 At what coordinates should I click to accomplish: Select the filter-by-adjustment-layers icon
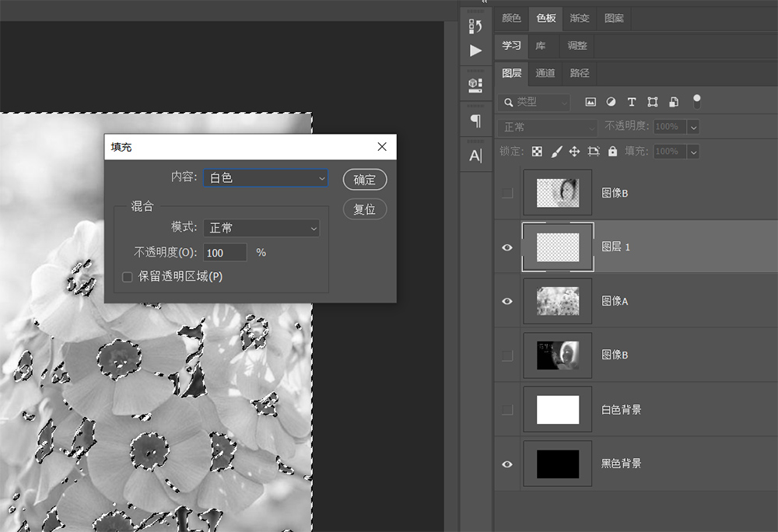point(611,101)
